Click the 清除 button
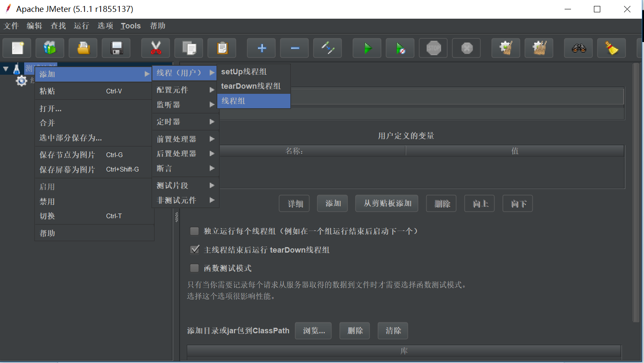The height and width of the screenshot is (363, 644). tap(393, 331)
